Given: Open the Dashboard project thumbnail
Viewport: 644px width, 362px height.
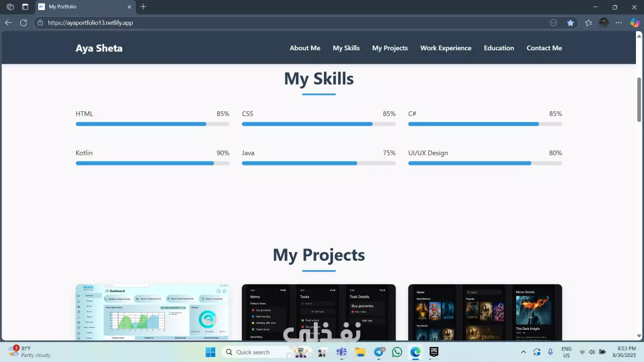Looking at the screenshot, I should pyautogui.click(x=152, y=312).
